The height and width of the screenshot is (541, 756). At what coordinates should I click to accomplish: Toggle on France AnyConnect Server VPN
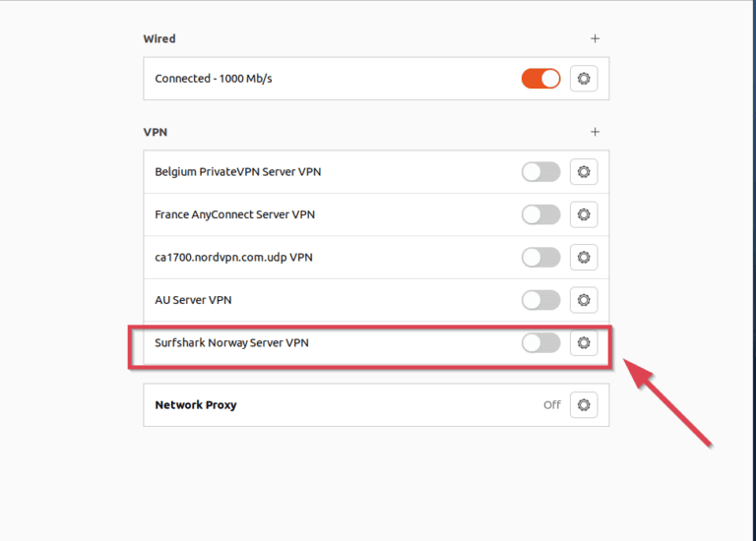pyautogui.click(x=540, y=214)
